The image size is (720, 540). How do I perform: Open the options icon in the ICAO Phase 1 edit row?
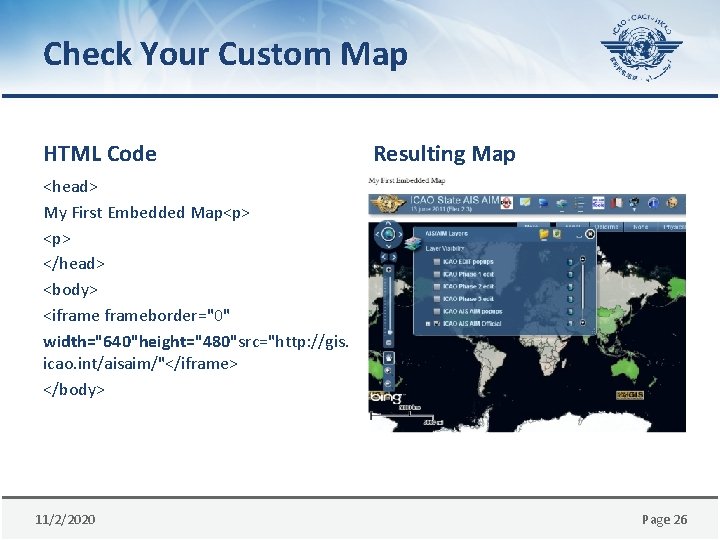570,274
